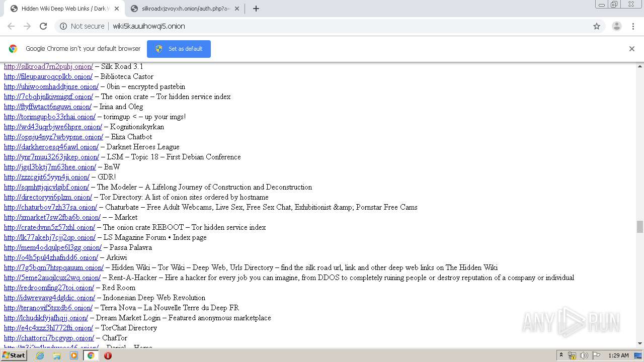
Task: Go back to the previous page
Action: click(x=11, y=26)
